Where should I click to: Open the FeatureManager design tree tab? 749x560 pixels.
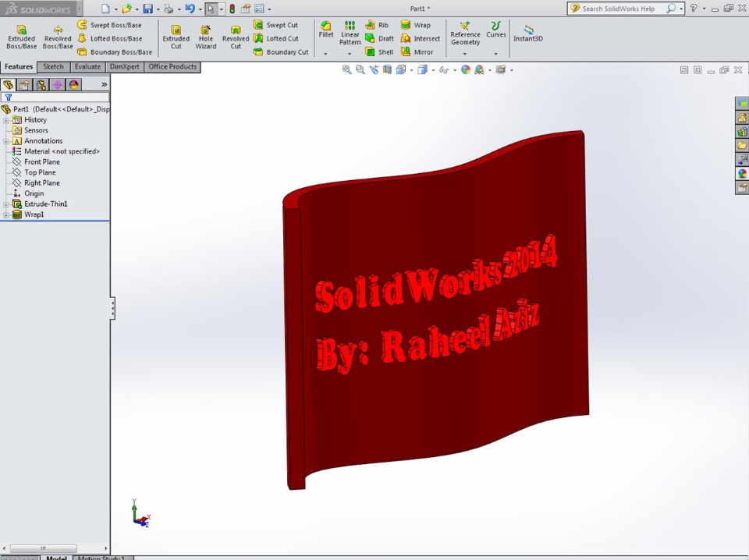tap(8, 85)
